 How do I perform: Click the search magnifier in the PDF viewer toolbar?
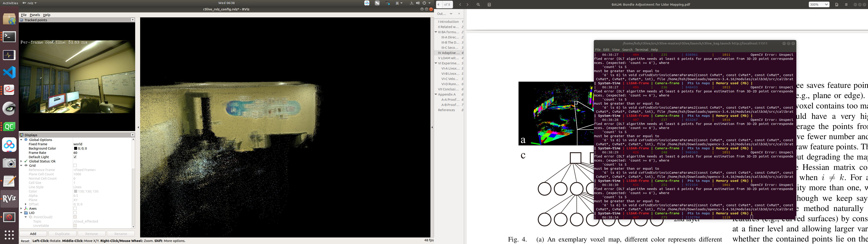(479, 5)
